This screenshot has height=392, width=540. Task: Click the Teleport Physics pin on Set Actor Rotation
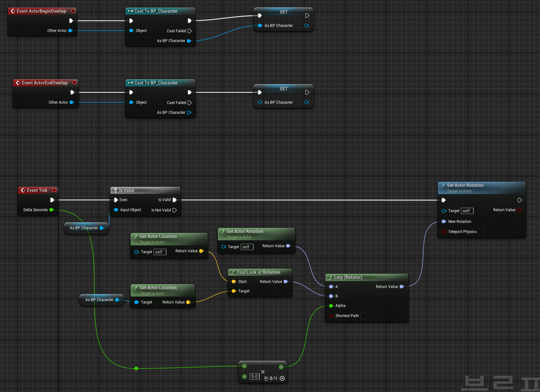(444, 232)
